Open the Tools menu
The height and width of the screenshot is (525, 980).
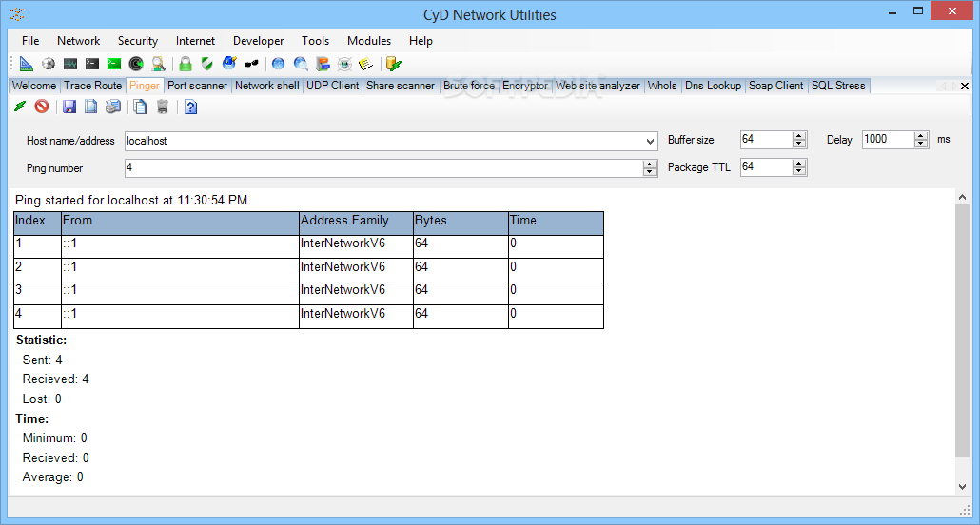[x=315, y=41]
